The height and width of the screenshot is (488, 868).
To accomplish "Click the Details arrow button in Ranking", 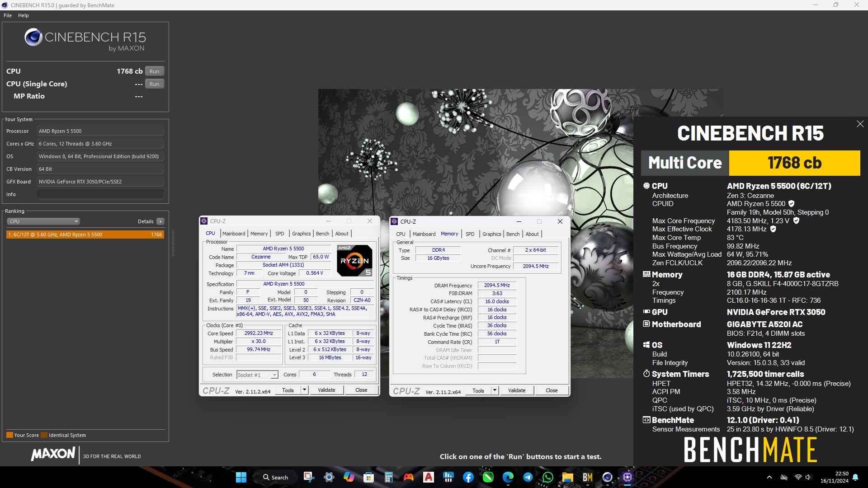I will (x=160, y=221).
